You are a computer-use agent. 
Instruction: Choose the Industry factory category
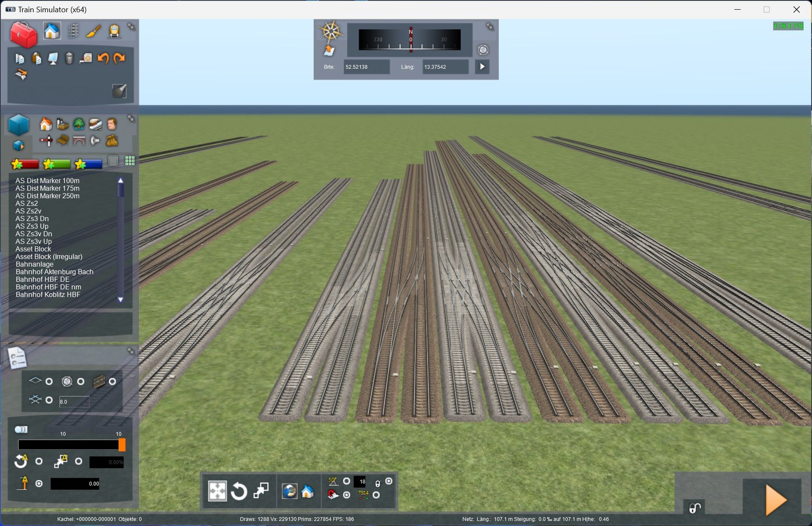(x=62, y=124)
